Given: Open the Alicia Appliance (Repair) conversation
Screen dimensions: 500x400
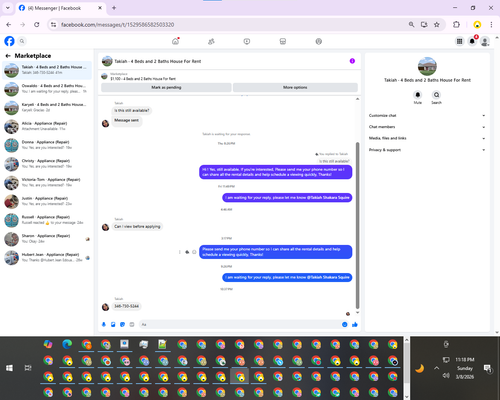Looking at the screenshot, I should 47,126.
